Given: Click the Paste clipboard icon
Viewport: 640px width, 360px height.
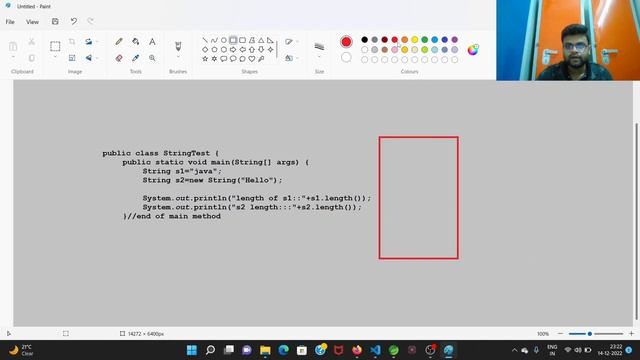Looking at the screenshot, I should pos(13,46).
